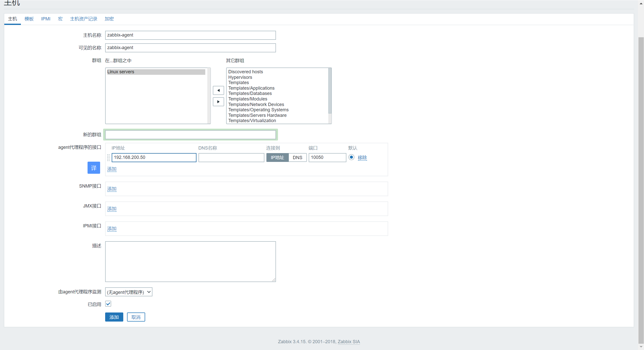644x350 pixels.
Task: Switch connect-to mode to DNS
Action: pyautogui.click(x=297, y=158)
